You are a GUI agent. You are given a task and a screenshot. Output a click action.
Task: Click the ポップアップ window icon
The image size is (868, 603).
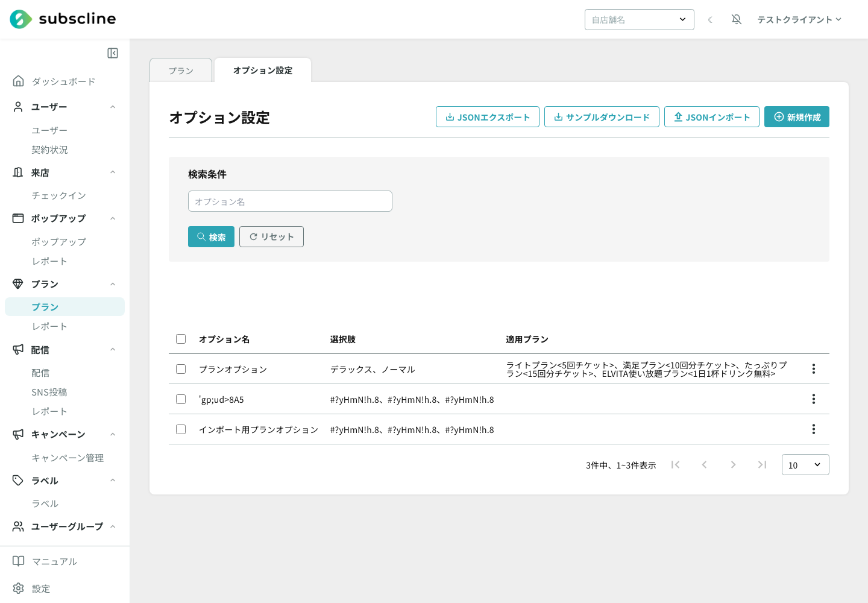click(19, 218)
